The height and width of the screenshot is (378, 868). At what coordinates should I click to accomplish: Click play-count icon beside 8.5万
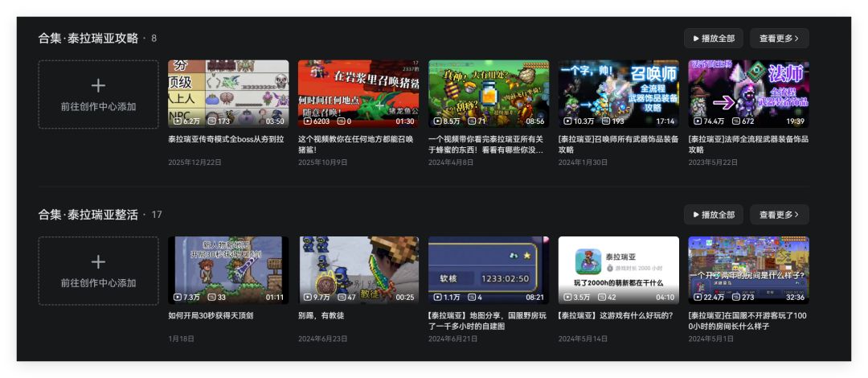(437, 121)
